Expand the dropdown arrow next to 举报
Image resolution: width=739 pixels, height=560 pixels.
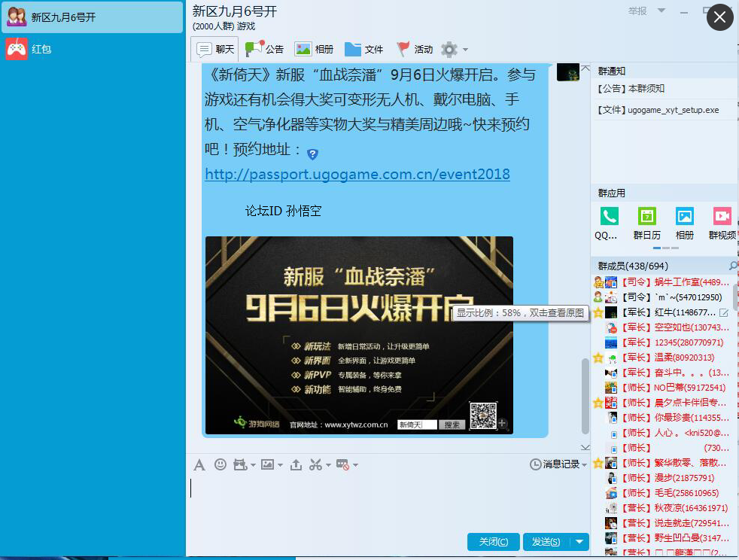pyautogui.click(x=661, y=11)
